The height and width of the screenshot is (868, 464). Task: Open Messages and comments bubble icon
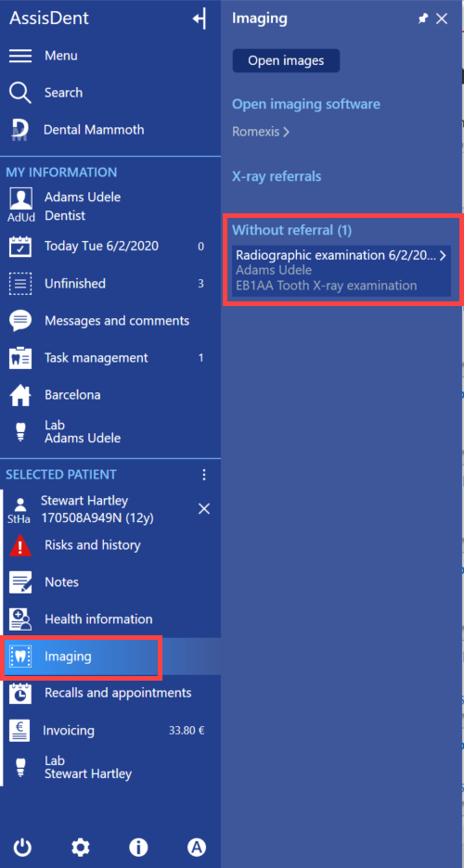pyautogui.click(x=20, y=321)
